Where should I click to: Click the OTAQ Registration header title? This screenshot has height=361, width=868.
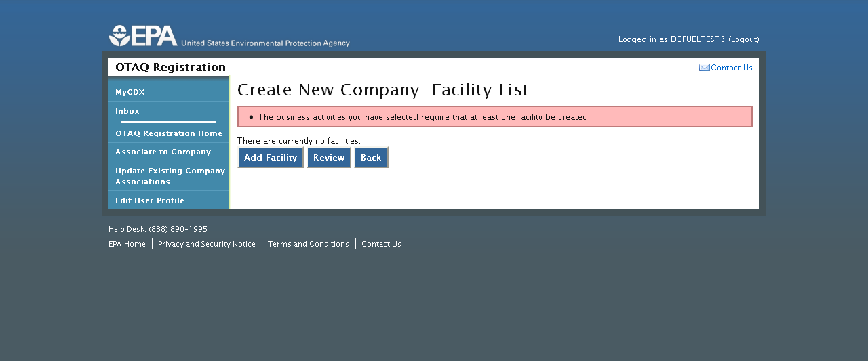[x=170, y=67]
